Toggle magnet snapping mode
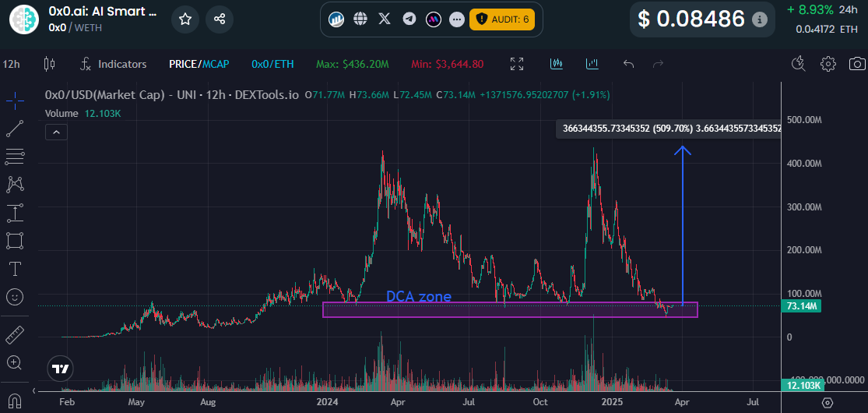Image resolution: width=868 pixels, height=413 pixels. 14,401
